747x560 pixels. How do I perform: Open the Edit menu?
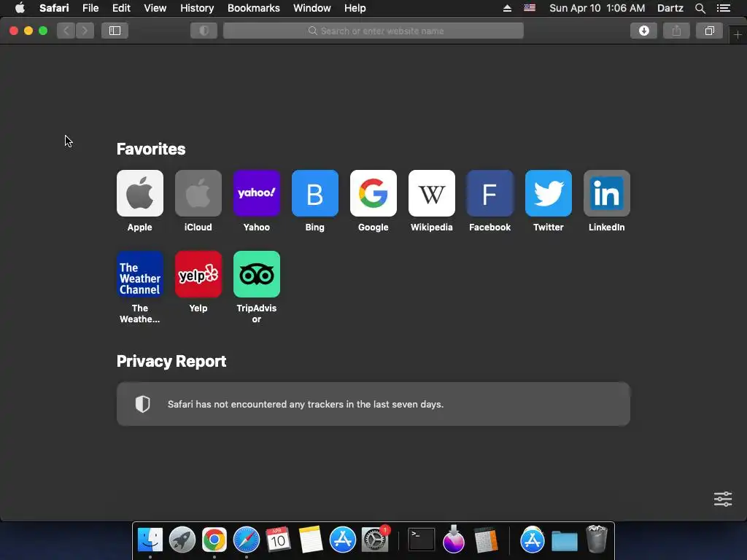click(x=121, y=8)
